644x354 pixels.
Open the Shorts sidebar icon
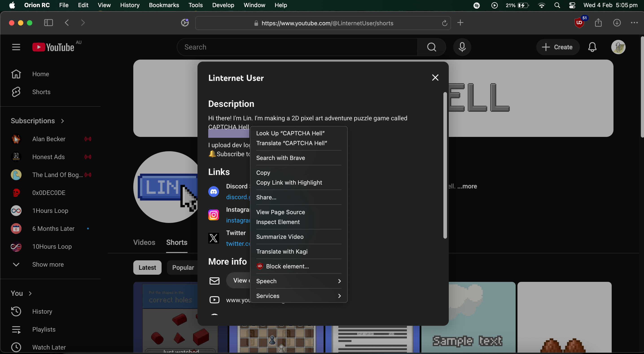16,92
